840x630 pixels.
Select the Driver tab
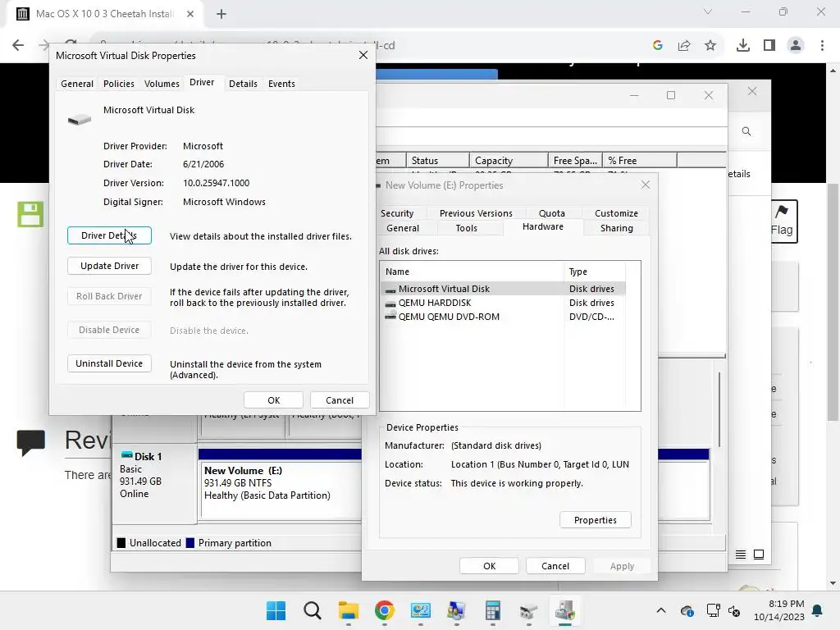202,83
